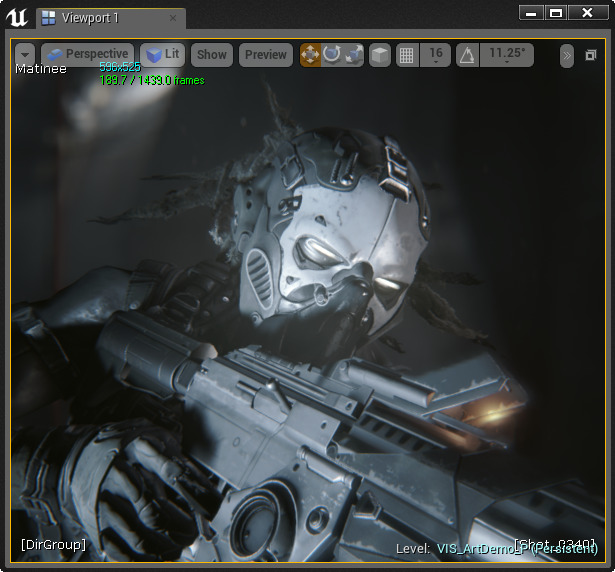Minimize the viewport window
615x572 pixels.
pyautogui.click(x=531, y=13)
